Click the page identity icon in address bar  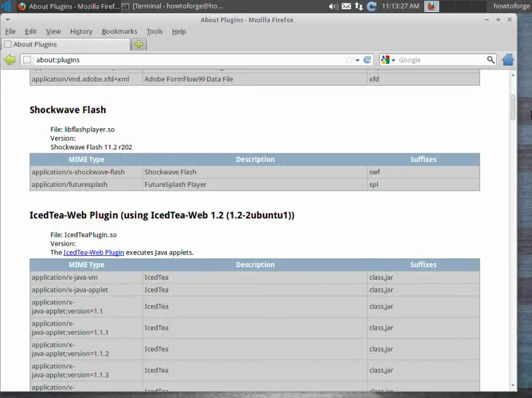[27, 60]
